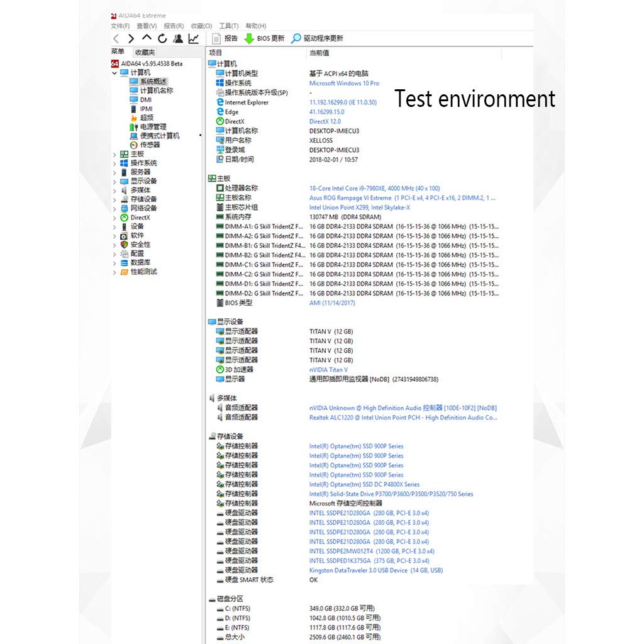The image size is (644, 644).
Task: Expand the 主板 tree node
Action: click(x=114, y=155)
